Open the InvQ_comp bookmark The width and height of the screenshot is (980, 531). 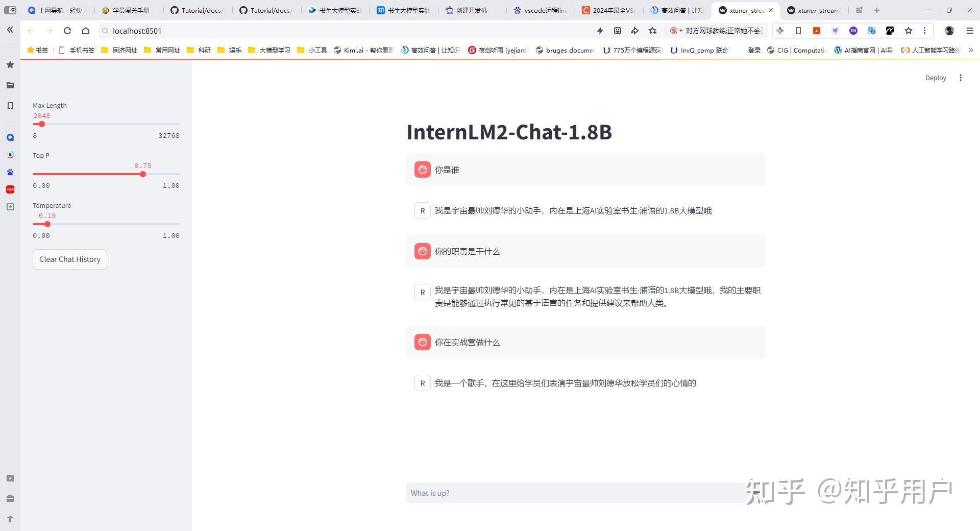tap(700, 50)
